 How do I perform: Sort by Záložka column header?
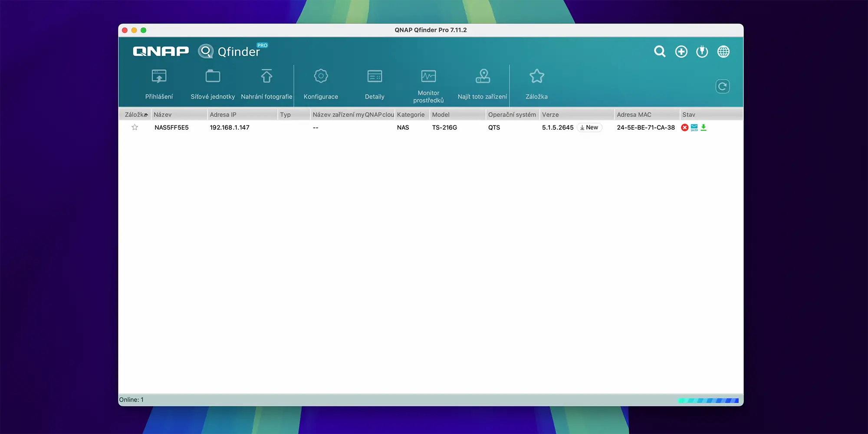[135, 115]
